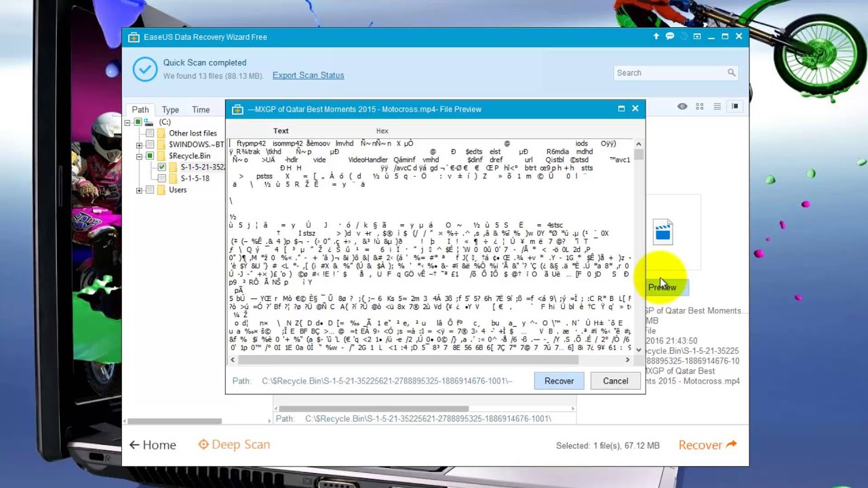Viewport: 868px width, 488px height.
Task: Click the tree pane horizontal scrollbar
Action: point(174,421)
